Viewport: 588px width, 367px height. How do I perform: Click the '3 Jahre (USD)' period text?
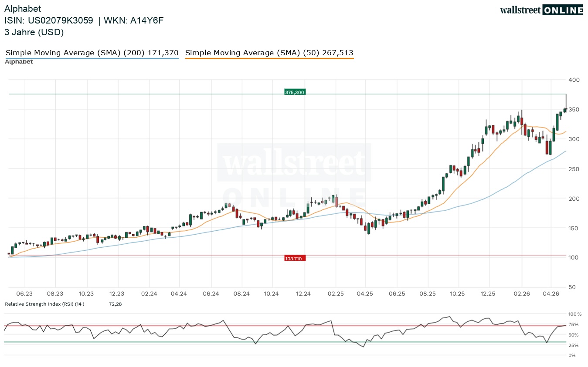pos(34,32)
